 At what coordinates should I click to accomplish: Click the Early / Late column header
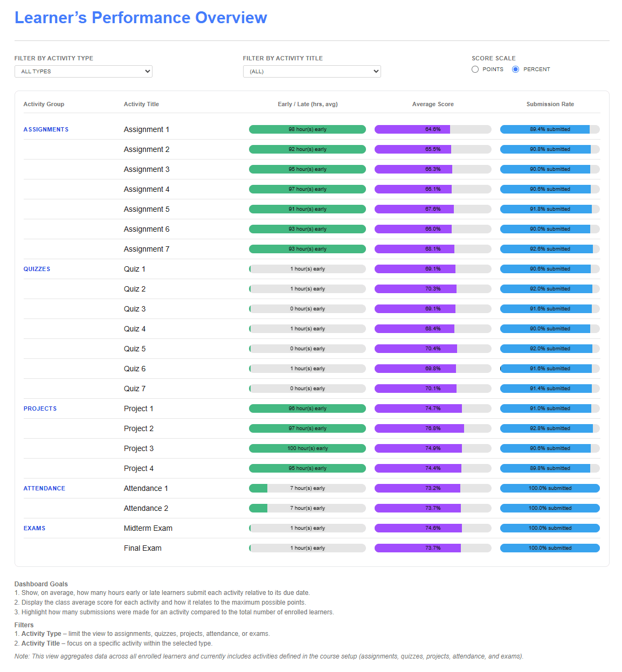click(307, 104)
